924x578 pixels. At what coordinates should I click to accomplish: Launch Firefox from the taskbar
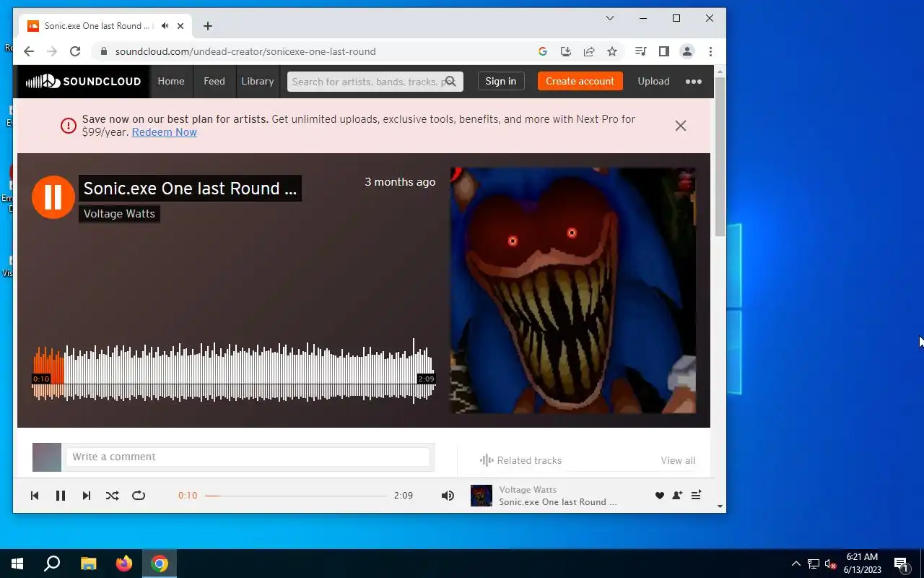click(124, 564)
